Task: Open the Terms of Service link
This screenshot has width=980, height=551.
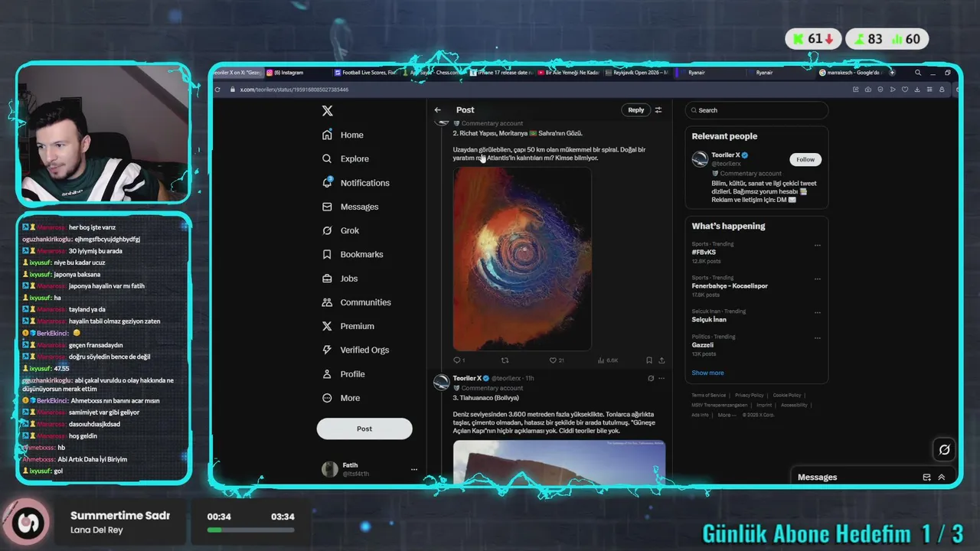Action: (708, 395)
